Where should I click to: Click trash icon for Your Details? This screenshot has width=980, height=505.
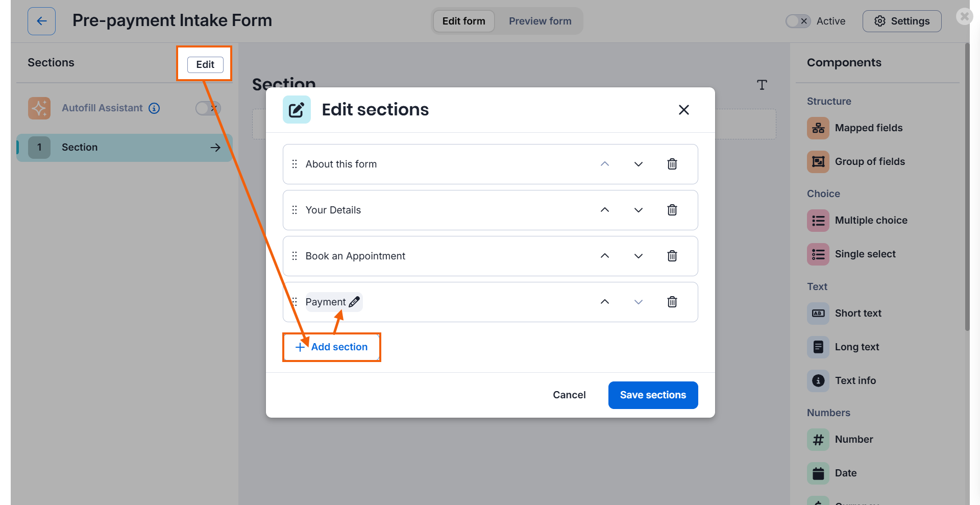point(672,210)
